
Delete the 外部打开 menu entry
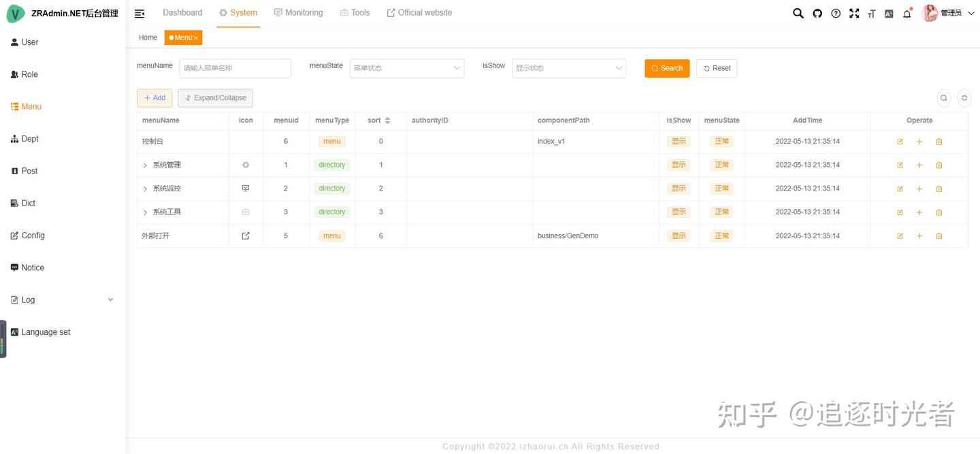pos(939,236)
